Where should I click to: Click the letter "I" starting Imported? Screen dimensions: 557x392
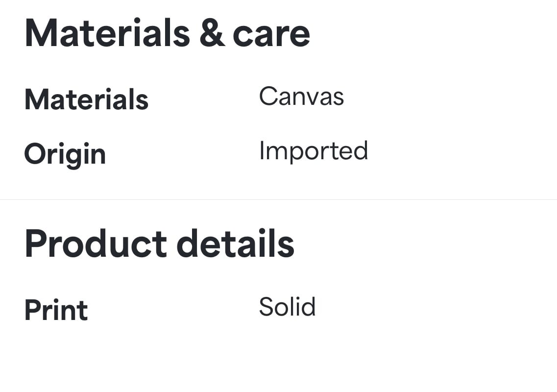pyautogui.click(x=262, y=150)
